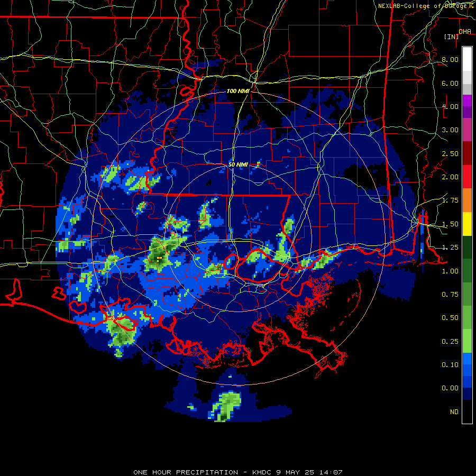Click the 50 NMI range ring label

(239, 164)
